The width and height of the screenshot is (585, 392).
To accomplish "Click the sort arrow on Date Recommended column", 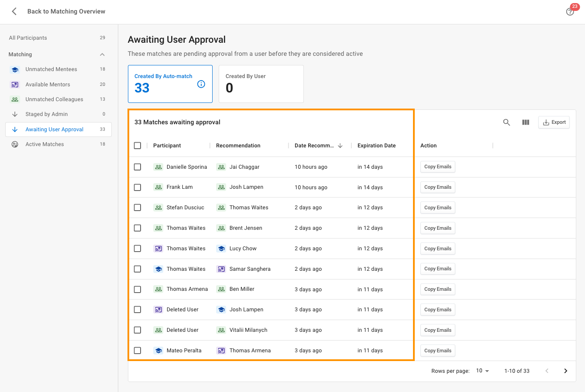I will click(340, 146).
